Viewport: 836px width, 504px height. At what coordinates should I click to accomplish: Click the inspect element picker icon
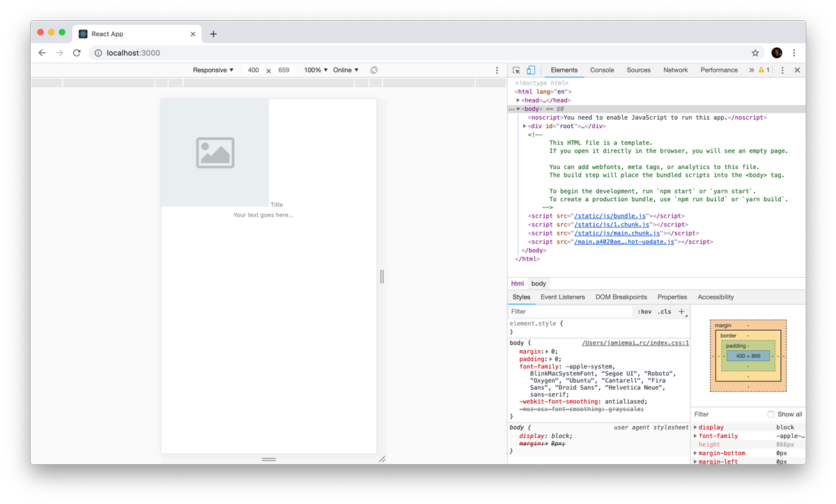(516, 70)
